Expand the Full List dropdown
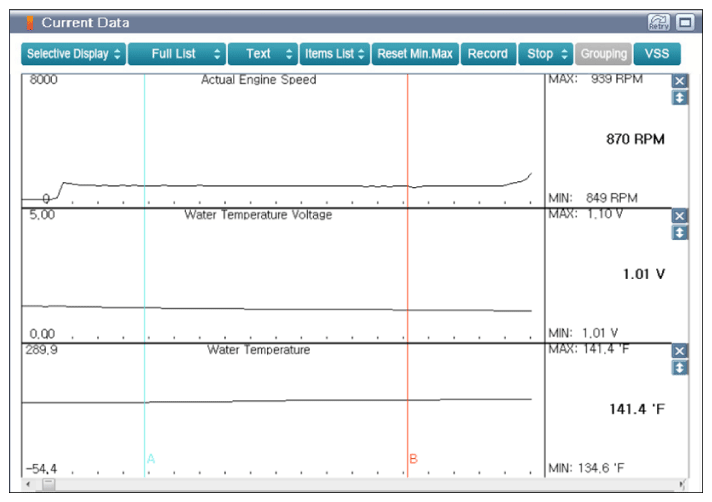Screen dimensions: 712x502 click(177, 54)
